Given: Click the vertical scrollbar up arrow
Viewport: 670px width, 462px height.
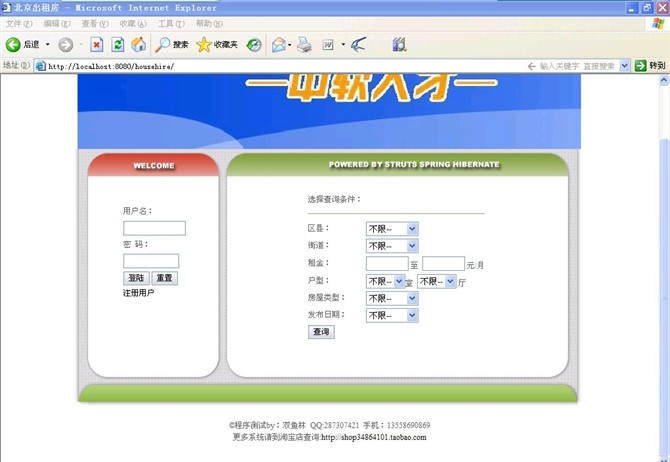Looking at the screenshot, I should (x=664, y=79).
